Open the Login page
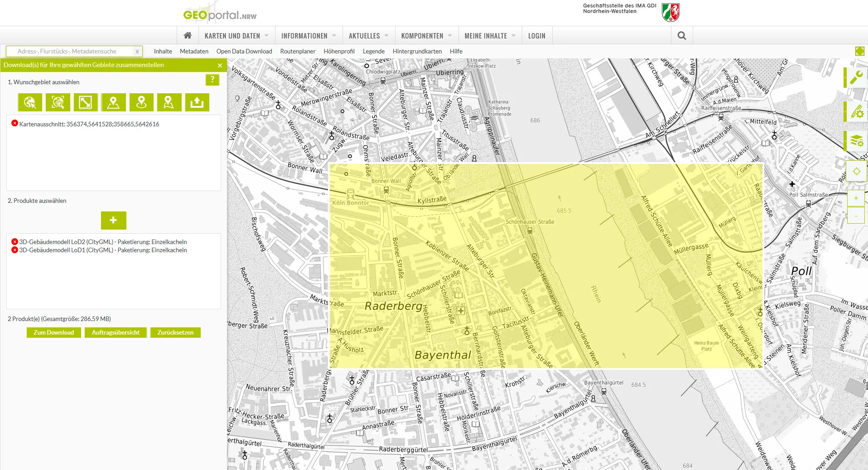Image resolution: width=868 pixels, height=470 pixels. click(x=537, y=36)
